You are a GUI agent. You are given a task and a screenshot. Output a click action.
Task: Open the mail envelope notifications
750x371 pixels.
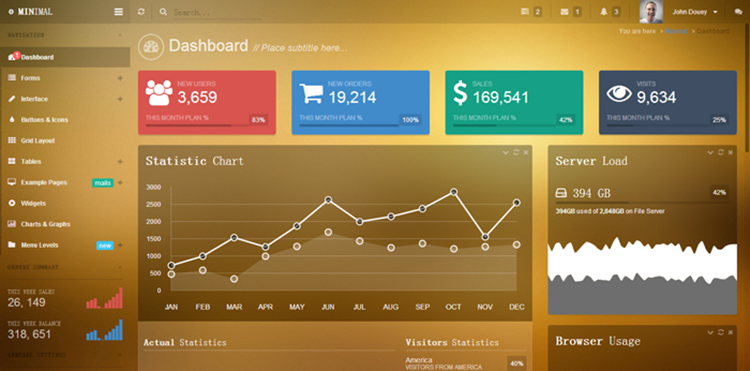(564, 12)
